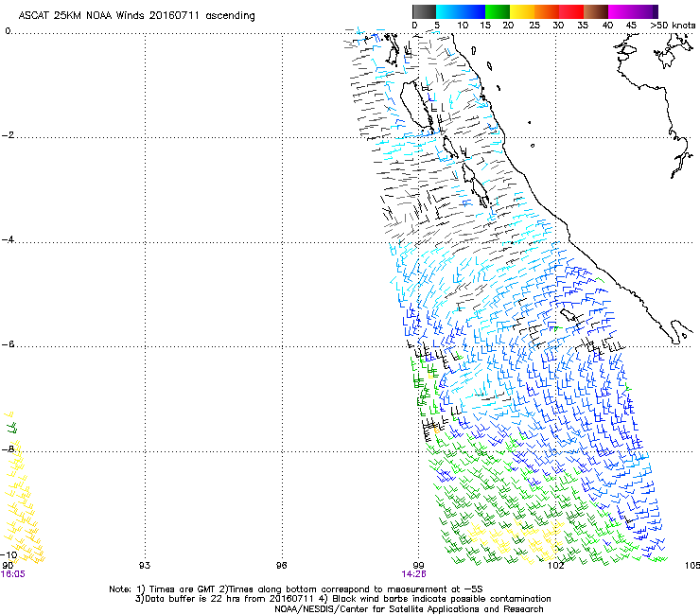Click the yellow wind barb swath near longitude 90

(x=23, y=501)
